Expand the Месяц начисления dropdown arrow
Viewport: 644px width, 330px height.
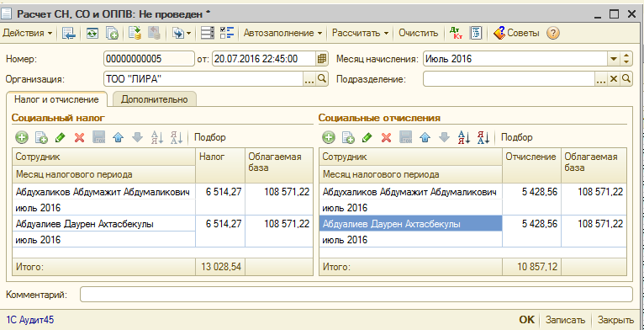614,59
